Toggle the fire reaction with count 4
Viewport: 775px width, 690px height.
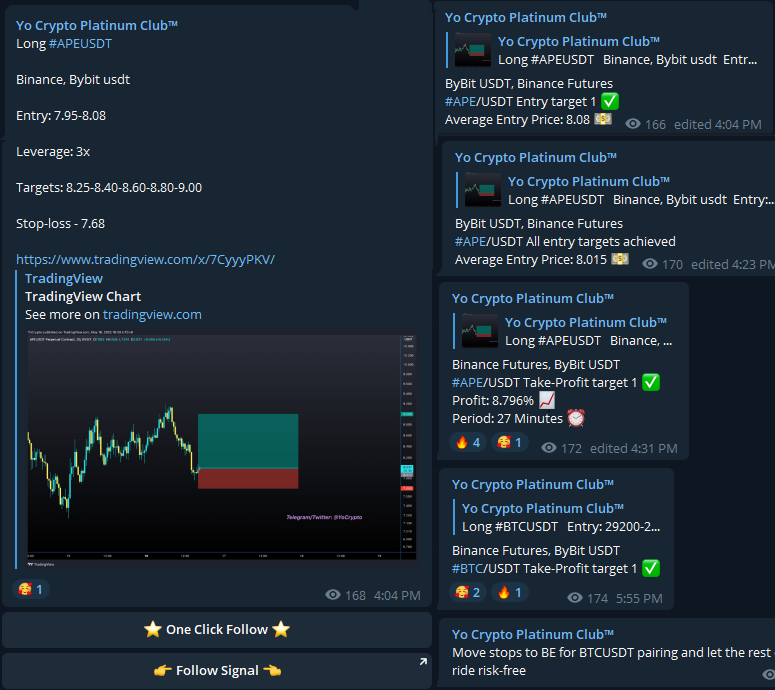[468, 442]
